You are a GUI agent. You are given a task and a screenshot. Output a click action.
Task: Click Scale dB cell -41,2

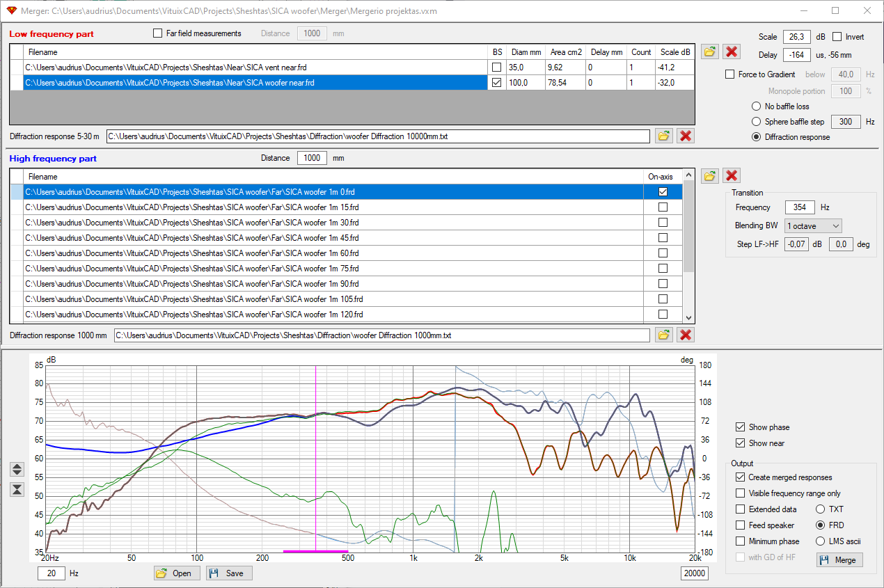tap(675, 67)
